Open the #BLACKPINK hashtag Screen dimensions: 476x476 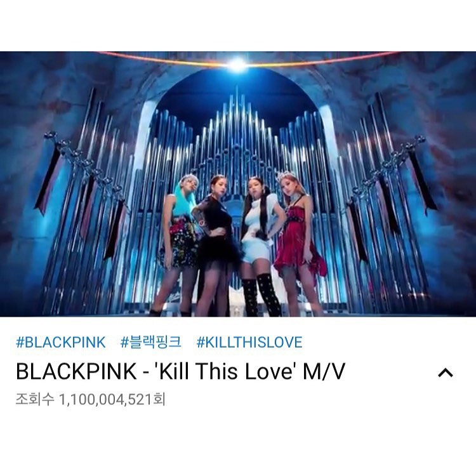(61, 342)
